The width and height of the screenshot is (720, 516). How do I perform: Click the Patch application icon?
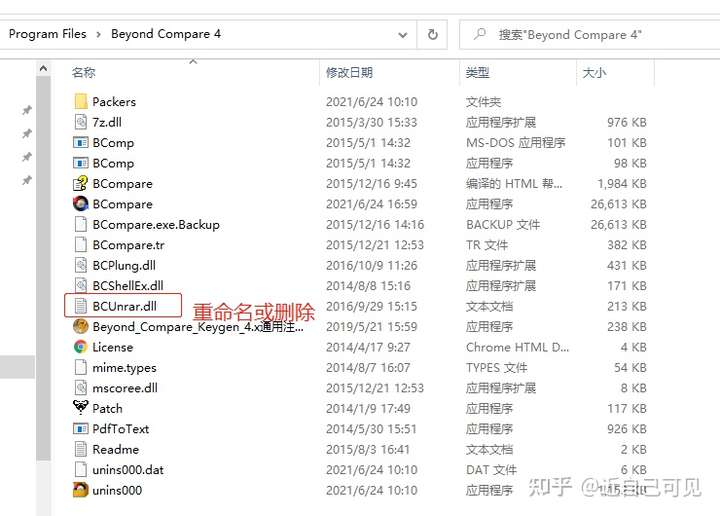pos(80,407)
